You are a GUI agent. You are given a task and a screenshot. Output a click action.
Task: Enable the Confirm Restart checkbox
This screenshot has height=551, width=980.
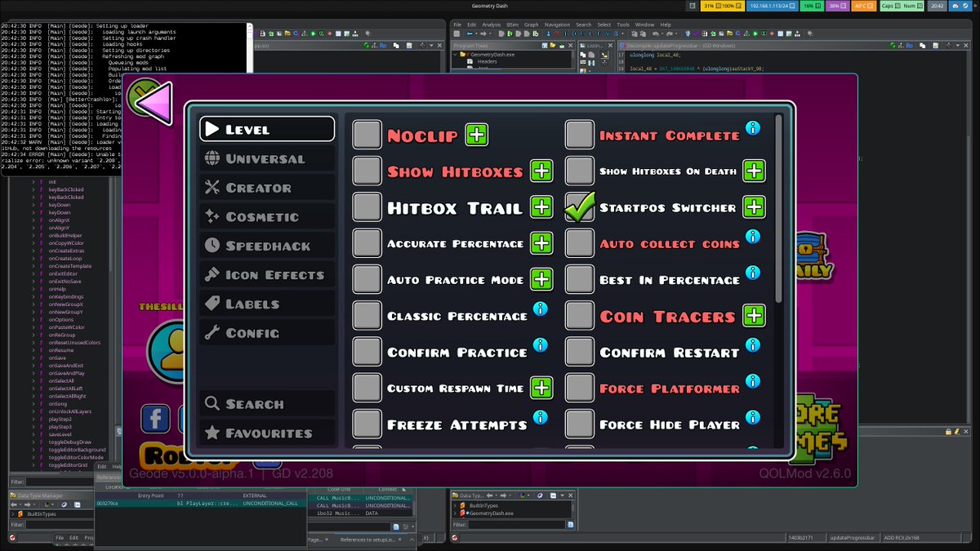coord(580,352)
